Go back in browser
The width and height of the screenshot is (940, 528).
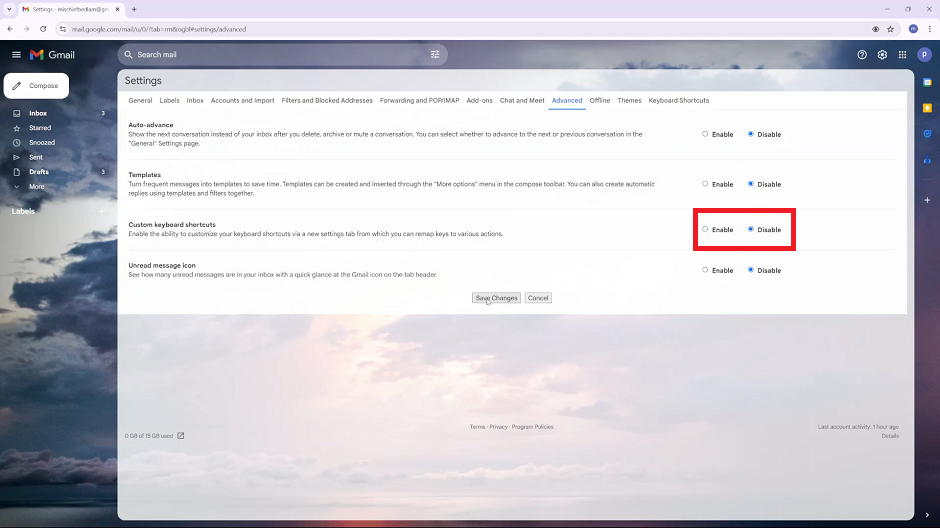tap(10, 29)
